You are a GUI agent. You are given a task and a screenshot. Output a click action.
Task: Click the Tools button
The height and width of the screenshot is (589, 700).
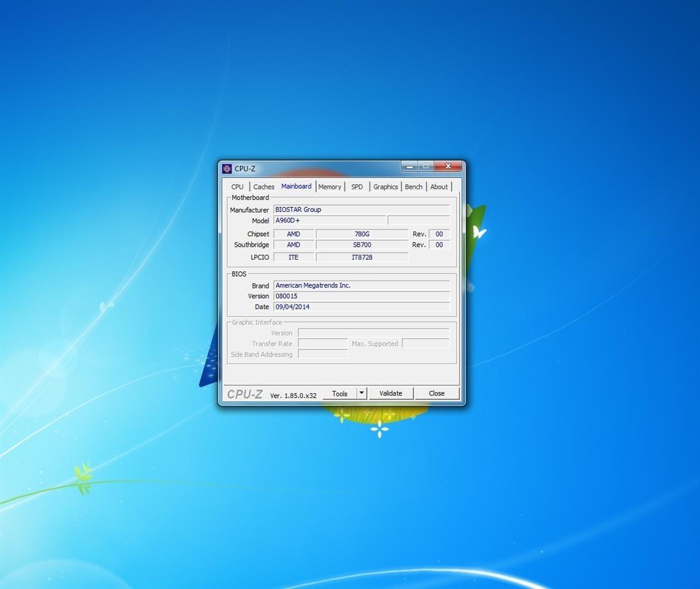(x=340, y=393)
